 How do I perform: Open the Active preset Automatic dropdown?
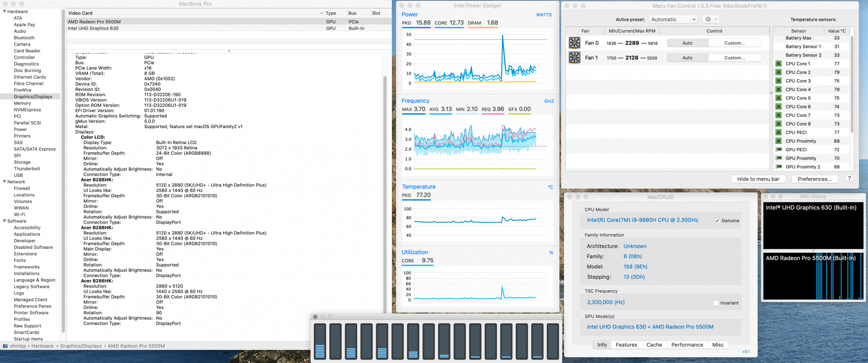673,19
